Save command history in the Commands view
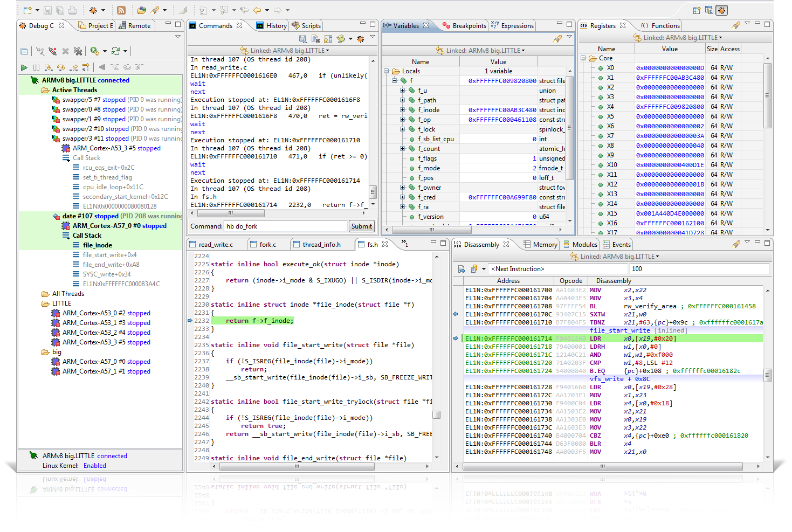792x532 pixels. point(304,39)
